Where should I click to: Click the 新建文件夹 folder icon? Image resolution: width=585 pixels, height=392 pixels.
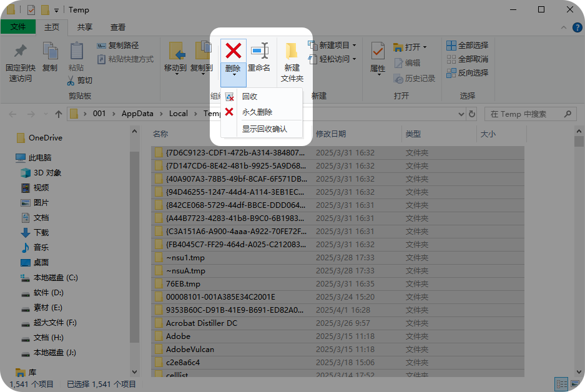[292, 51]
